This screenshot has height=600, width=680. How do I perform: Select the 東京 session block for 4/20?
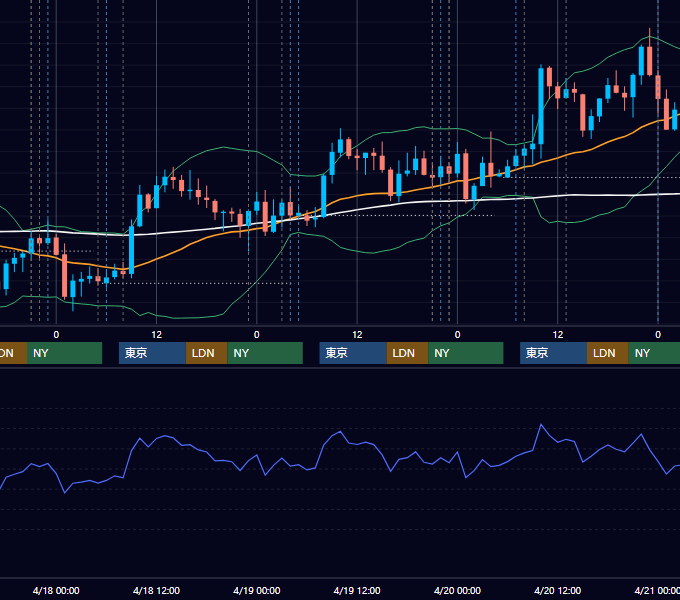tap(553, 353)
